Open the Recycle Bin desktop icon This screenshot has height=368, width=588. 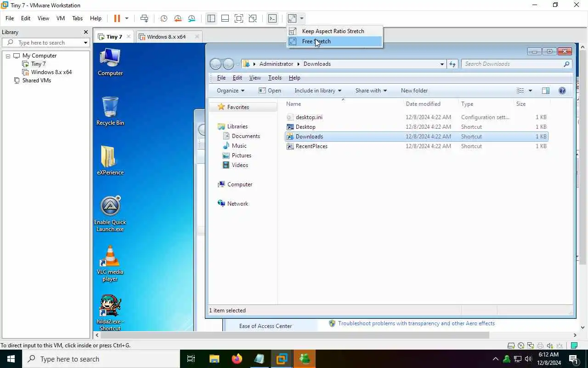[110, 111]
